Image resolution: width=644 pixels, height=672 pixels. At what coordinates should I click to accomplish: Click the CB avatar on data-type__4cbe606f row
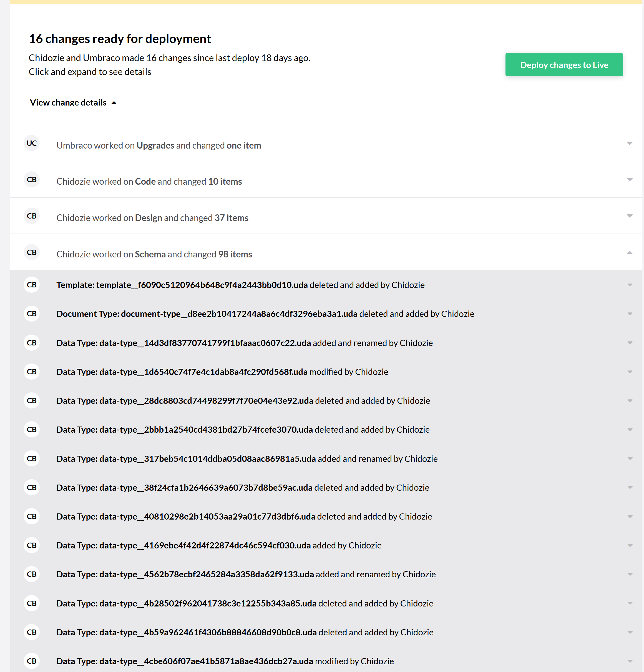click(x=32, y=661)
